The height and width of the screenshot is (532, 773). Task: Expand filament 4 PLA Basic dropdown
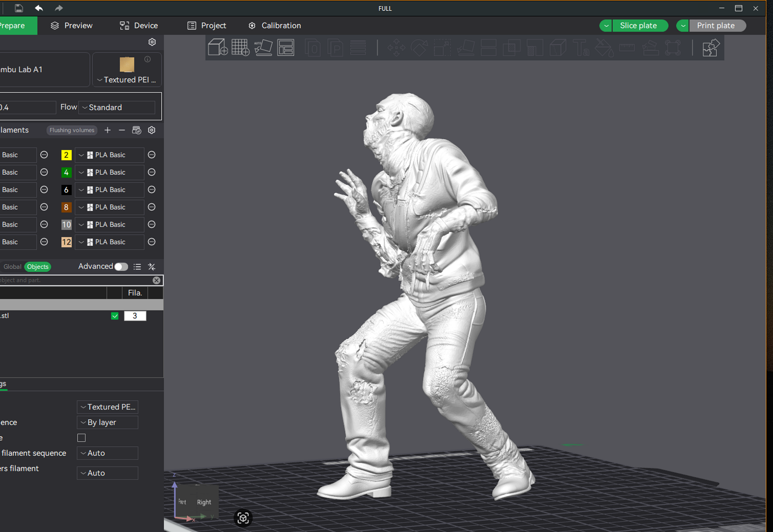[x=110, y=173]
